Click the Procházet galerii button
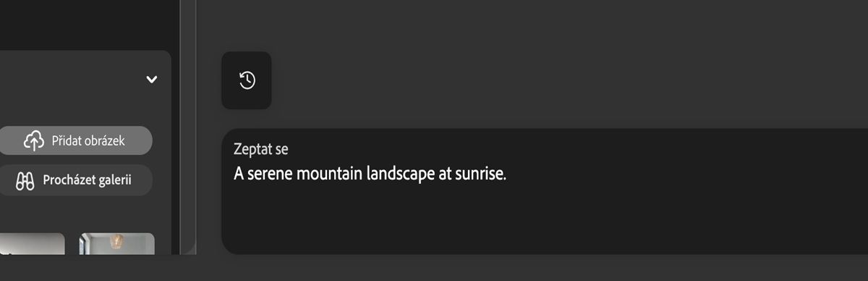 coord(75,180)
